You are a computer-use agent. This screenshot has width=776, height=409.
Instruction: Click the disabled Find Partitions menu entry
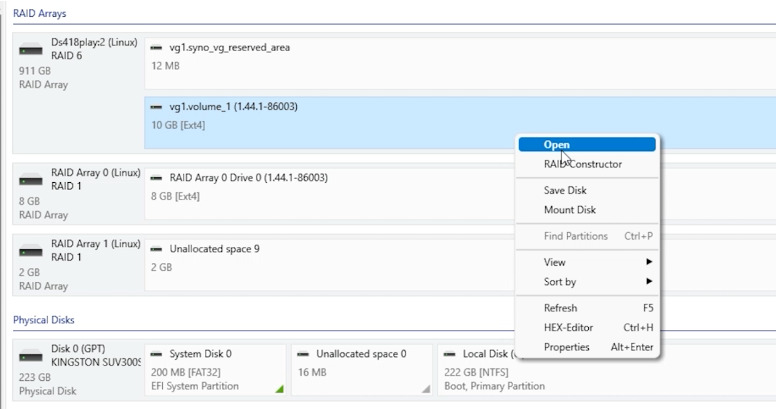[x=587, y=236]
